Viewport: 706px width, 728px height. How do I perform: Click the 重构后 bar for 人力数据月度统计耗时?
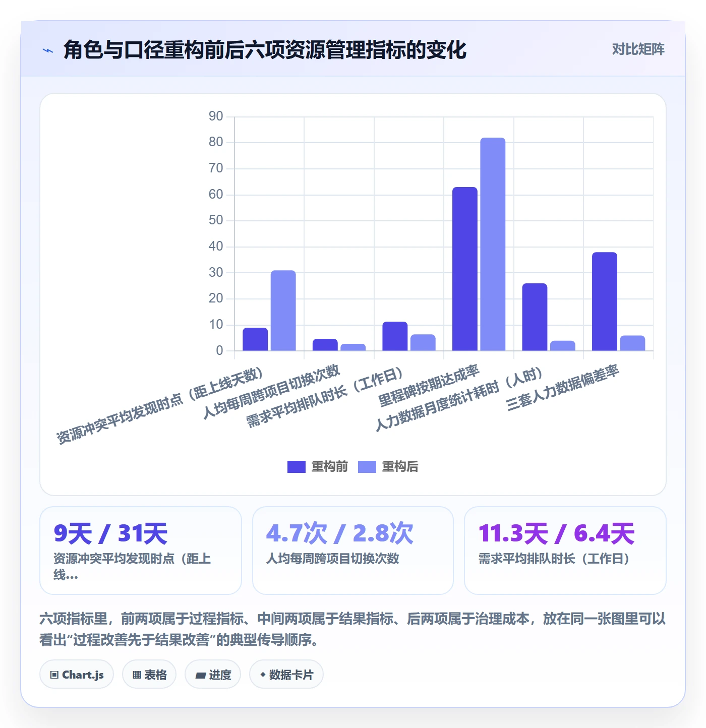(x=563, y=345)
